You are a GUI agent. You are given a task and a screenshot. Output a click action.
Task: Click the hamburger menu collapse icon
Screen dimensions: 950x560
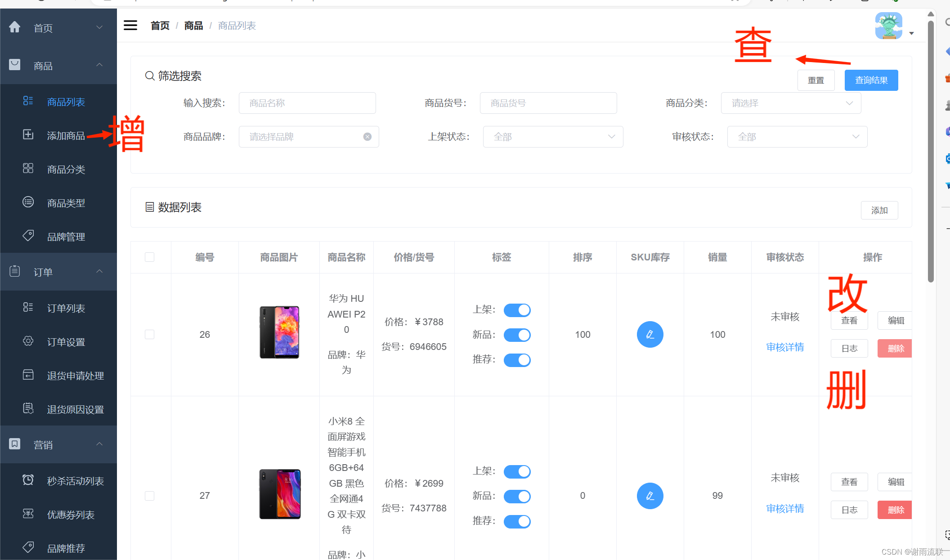130,26
